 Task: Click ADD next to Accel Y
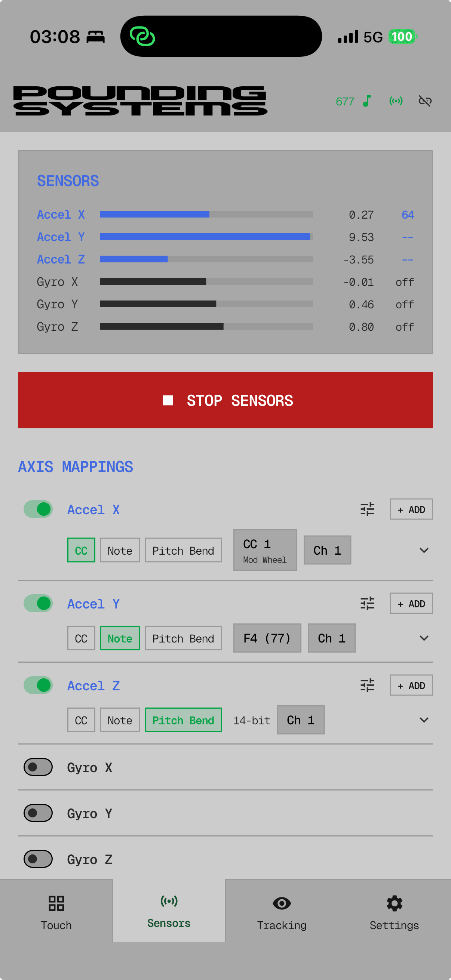(x=411, y=603)
